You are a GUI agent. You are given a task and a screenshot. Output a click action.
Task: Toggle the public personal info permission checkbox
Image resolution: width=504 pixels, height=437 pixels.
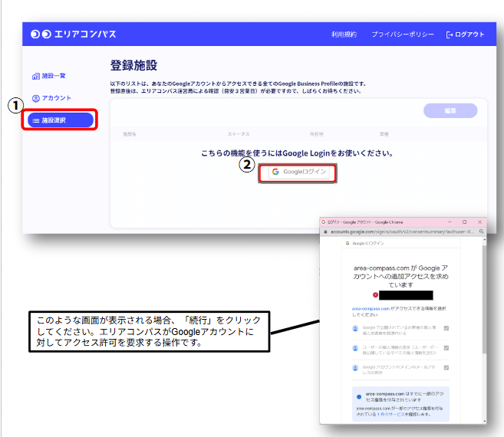[x=446, y=328]
